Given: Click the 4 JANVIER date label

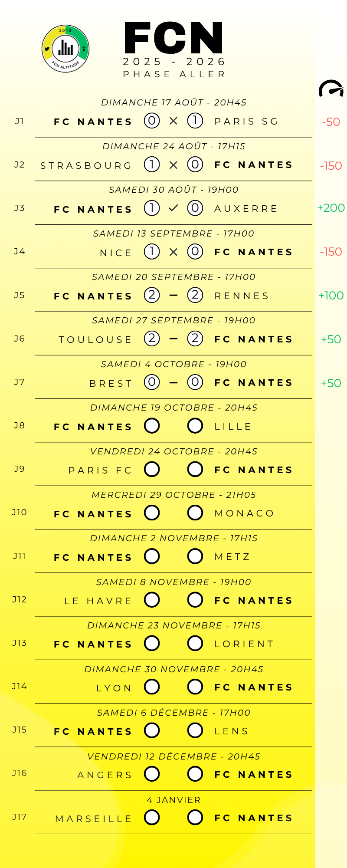Looking at the screenshot, I should pyautogui.click(x=173, y=800).
